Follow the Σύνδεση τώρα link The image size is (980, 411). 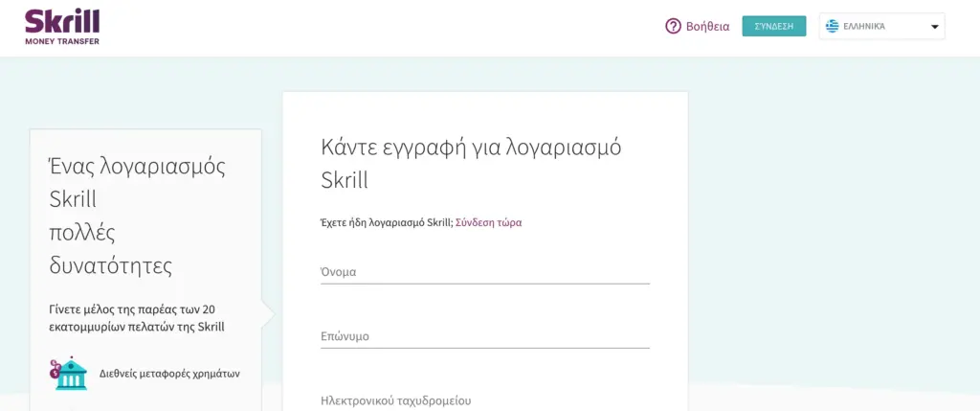click(488, 222)
